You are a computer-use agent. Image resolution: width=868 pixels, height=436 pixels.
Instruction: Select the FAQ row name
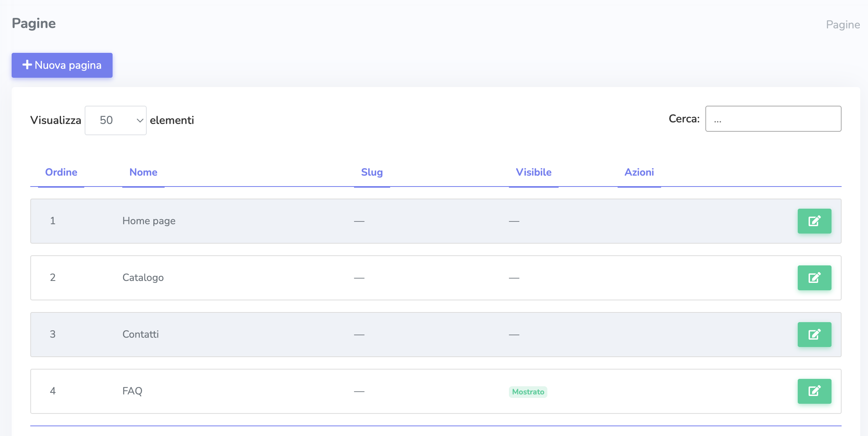click(132, 391)
